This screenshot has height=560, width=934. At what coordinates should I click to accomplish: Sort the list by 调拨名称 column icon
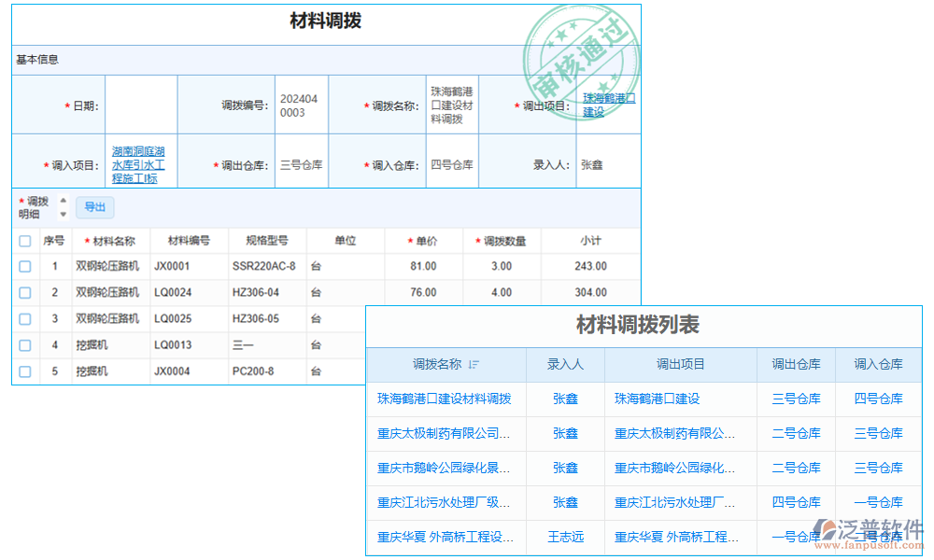coord(475,364)
